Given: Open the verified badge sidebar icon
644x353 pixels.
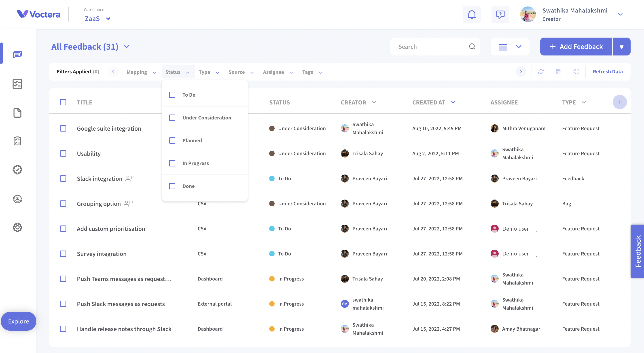Looking at the screenshot, I should [17, 170].
